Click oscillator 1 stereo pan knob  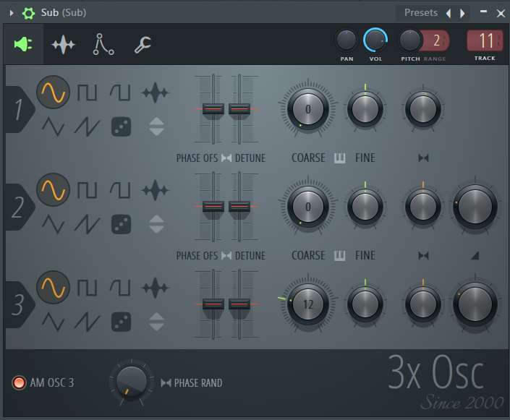tap(423, 109)
